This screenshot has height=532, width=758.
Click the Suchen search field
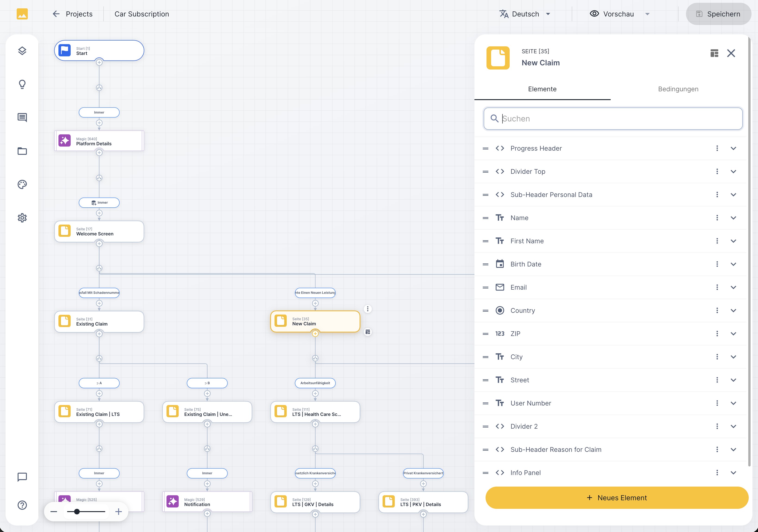click(x=613, y=119)
